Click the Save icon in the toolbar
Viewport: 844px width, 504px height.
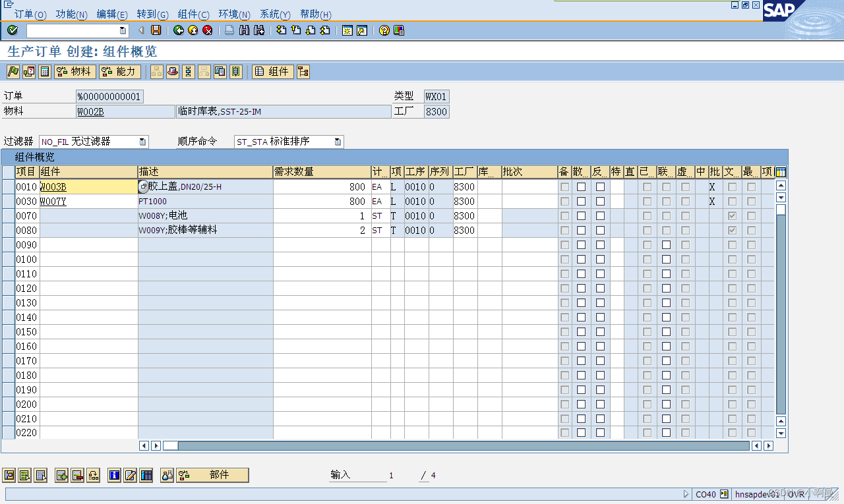pyautogui.click(x=154, y=30)
